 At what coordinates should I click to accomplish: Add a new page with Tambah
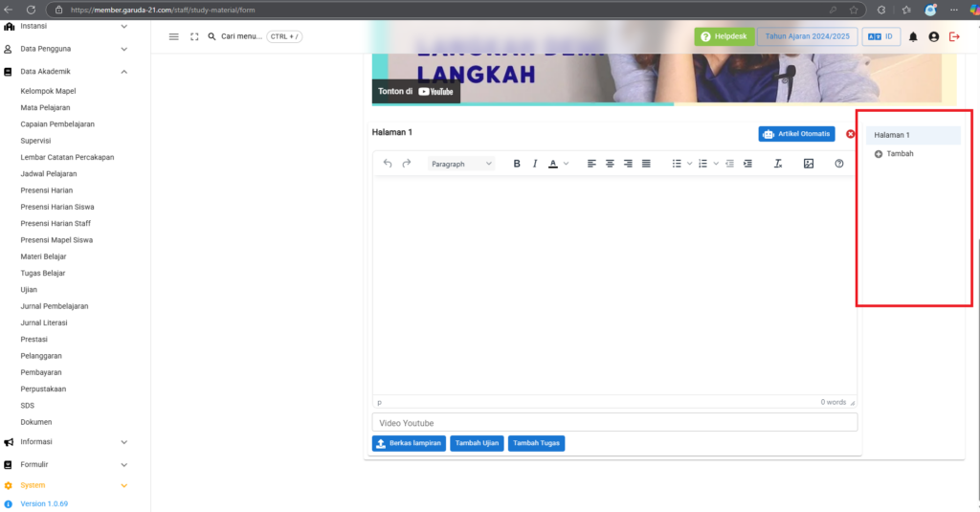(x=894, y=154)
